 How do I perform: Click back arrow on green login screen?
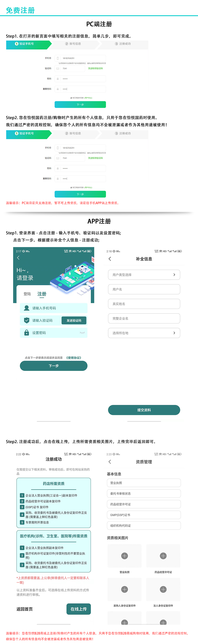point(18,257)
